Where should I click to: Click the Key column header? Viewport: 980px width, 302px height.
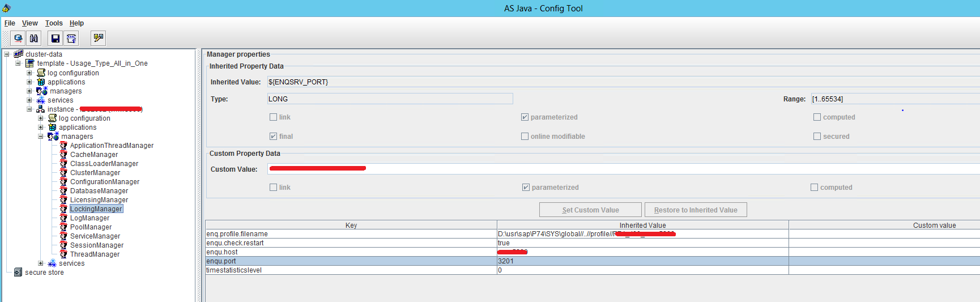coord(351,225)
